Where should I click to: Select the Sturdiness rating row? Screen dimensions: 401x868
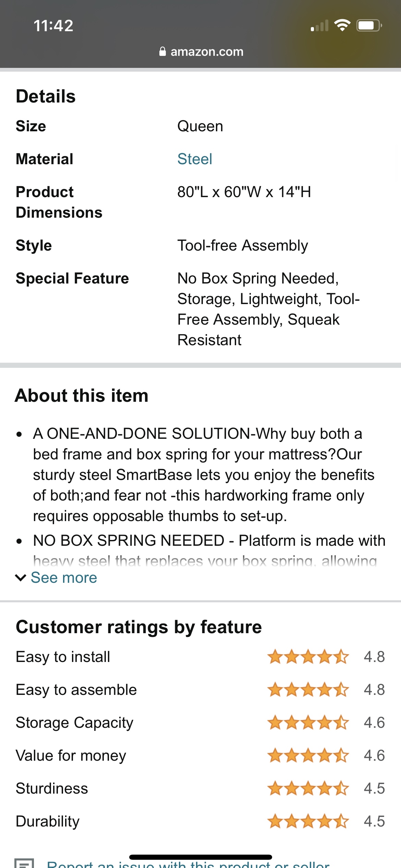pyautogui.click(x=200, y=788)
